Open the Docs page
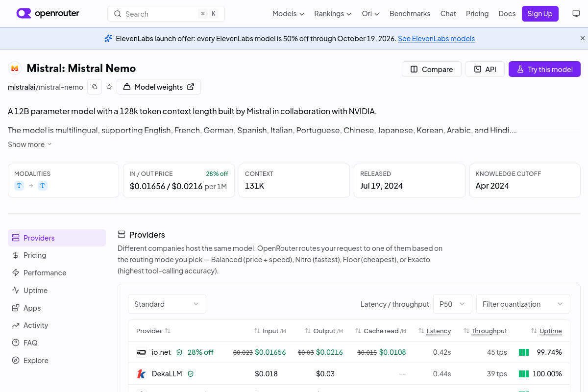The width and height of the screenshot is (588, 392). (x=507, y=14)
